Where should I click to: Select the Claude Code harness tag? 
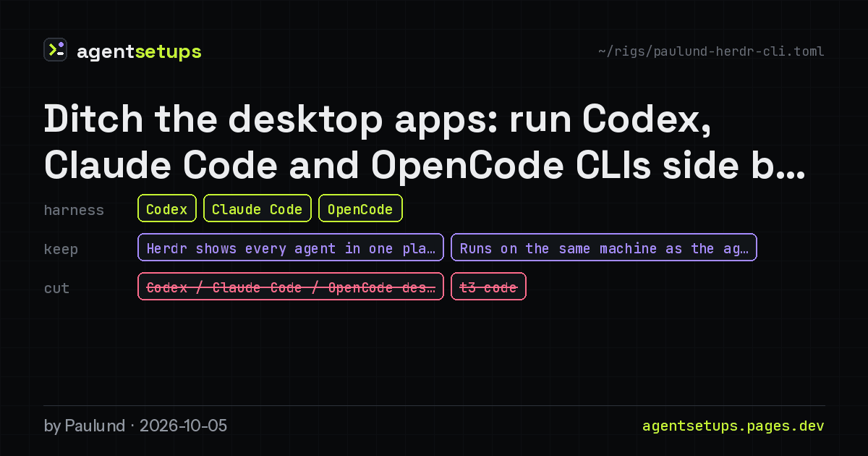[x=258, y=208]
